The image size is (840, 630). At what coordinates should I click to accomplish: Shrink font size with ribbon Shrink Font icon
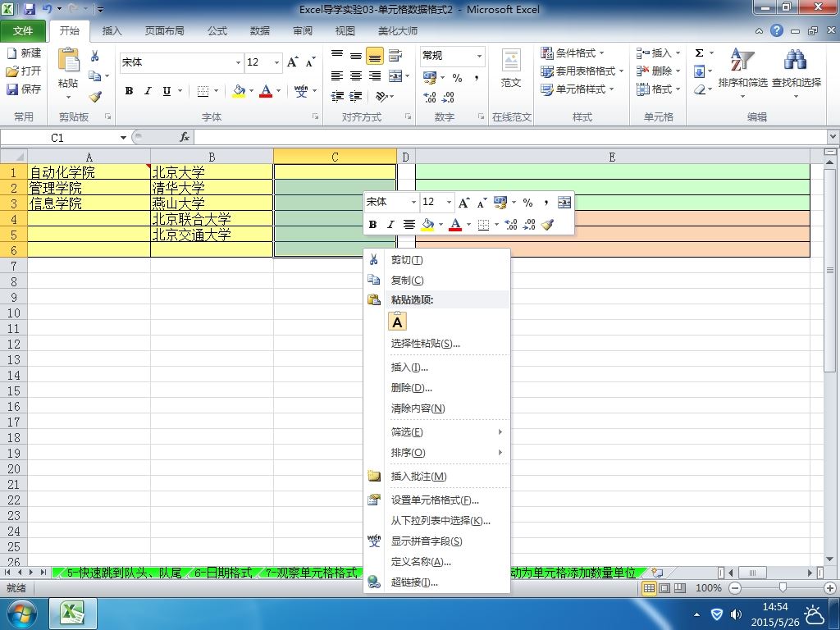point(310,62)
